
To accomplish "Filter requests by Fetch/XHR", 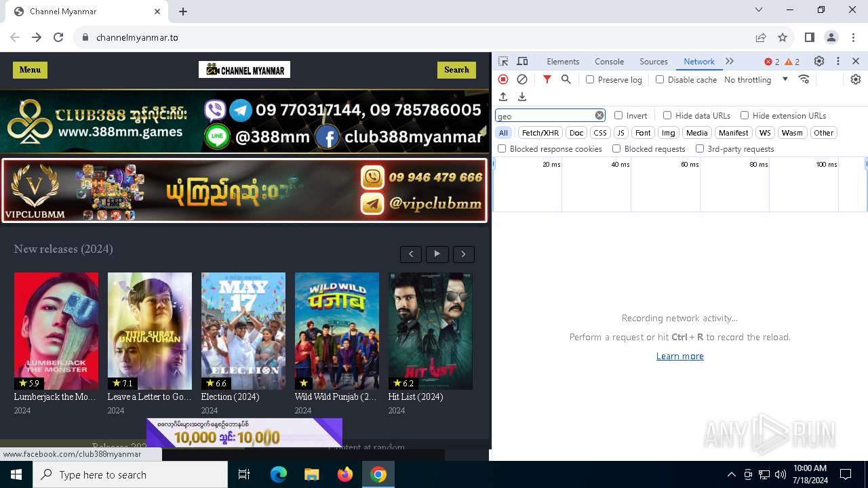I will point(540,133).
